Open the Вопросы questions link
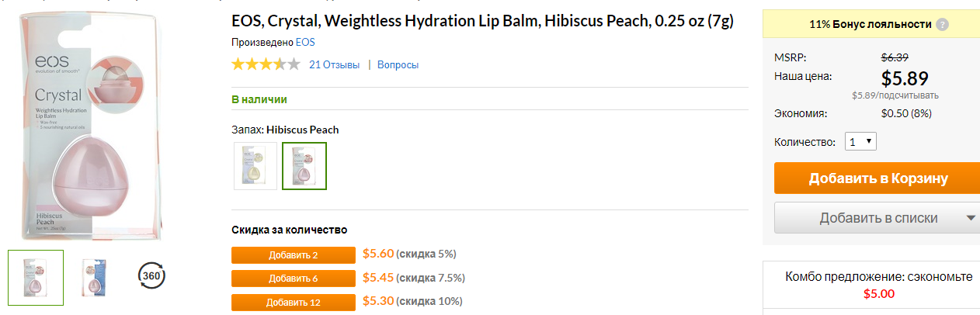980x315 pixels. pyautogui.click(x=398, y=65)
